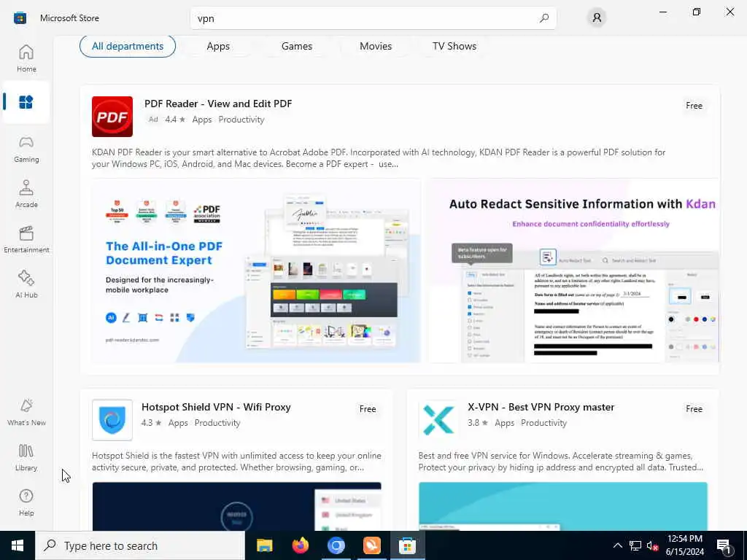The height and width of the screenshot is (560, 747).
Task: Click Microsoft Store taskbar icon
Action: click(407, 545)
